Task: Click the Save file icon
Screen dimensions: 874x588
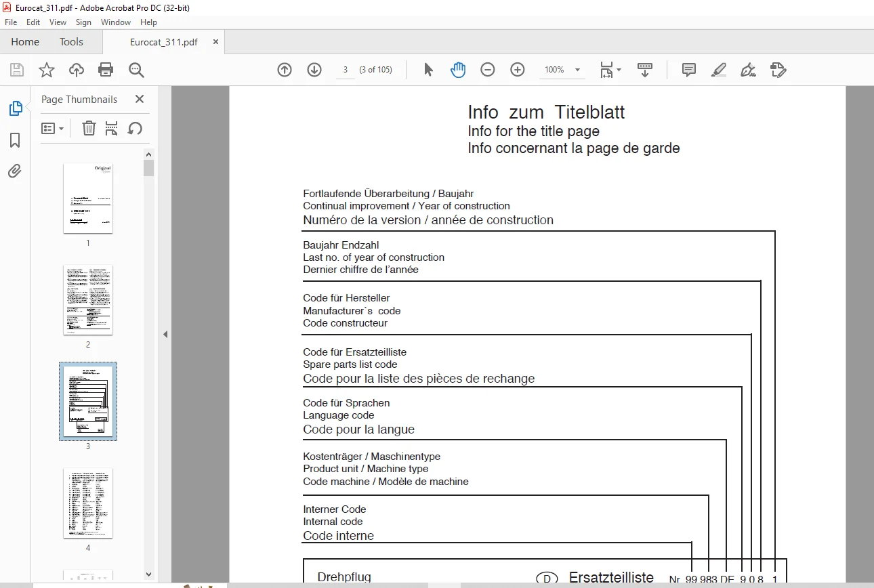Action: [17, 70]
